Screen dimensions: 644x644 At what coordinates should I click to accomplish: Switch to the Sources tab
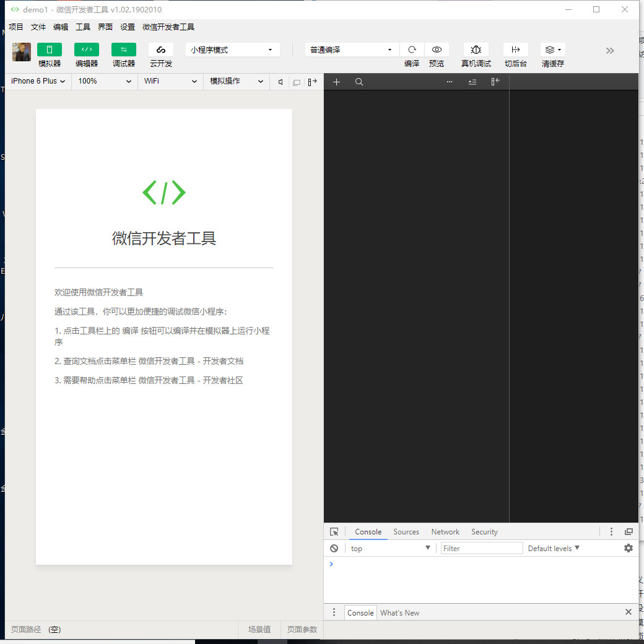click(x=406, y=532)
